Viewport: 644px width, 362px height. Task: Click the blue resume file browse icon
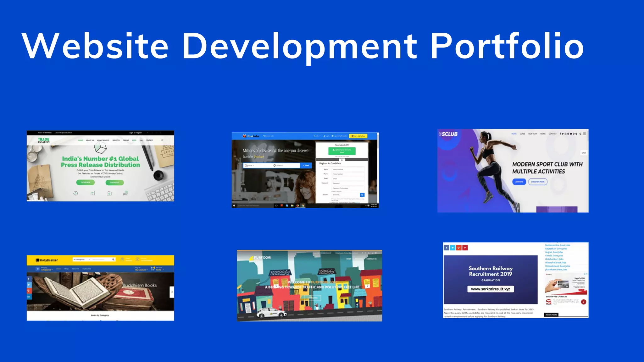point(362,195)
